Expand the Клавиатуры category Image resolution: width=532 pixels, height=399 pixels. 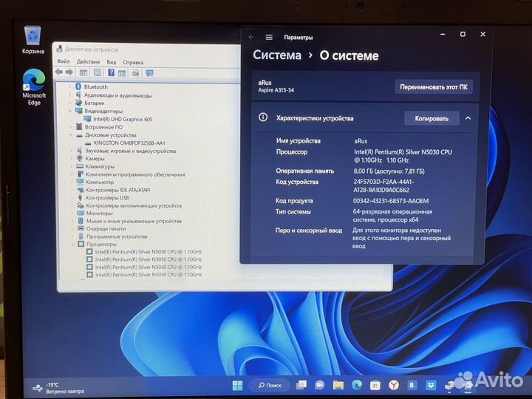tap(72, 166)
